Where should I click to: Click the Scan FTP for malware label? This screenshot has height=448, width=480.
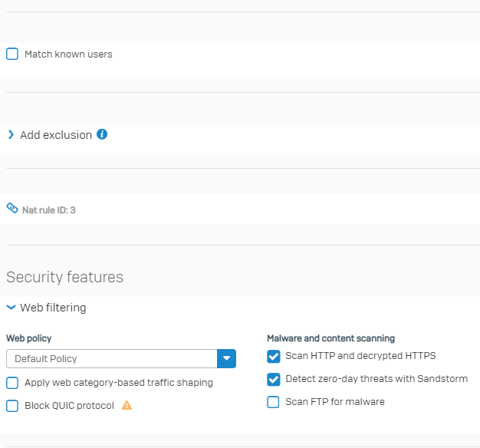pyautogui.click(x=335, y=401)
